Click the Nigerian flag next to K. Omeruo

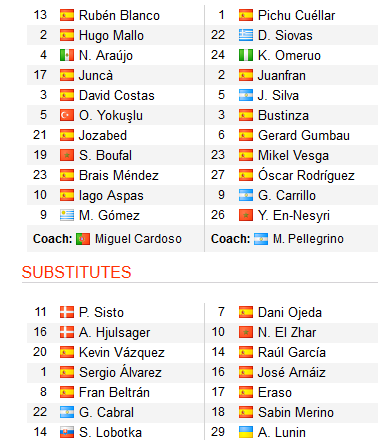[246, 55]
